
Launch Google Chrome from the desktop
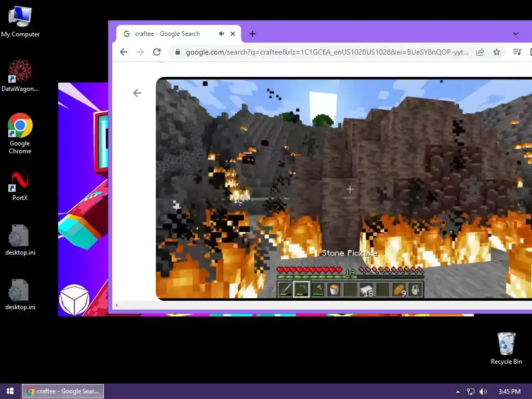(x=20, y=134)
